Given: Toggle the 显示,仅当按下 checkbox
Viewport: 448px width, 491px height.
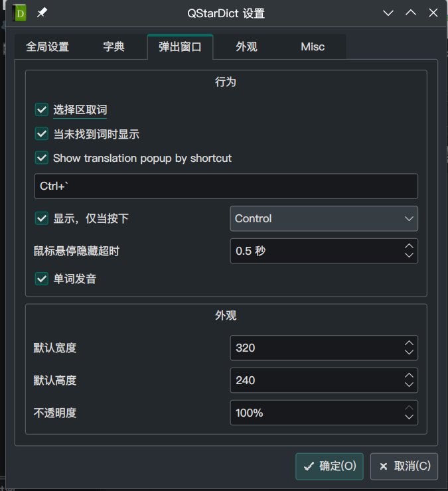Looking at the screenshot, I should tap(42, 218).
